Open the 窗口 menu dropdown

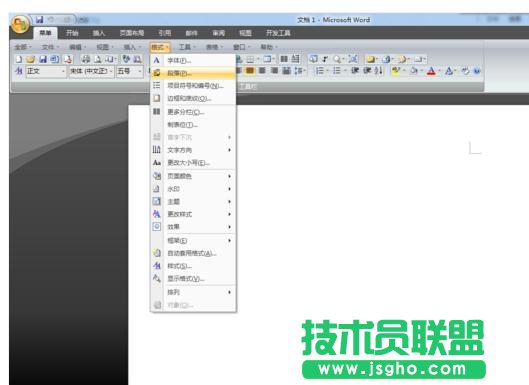242,47
